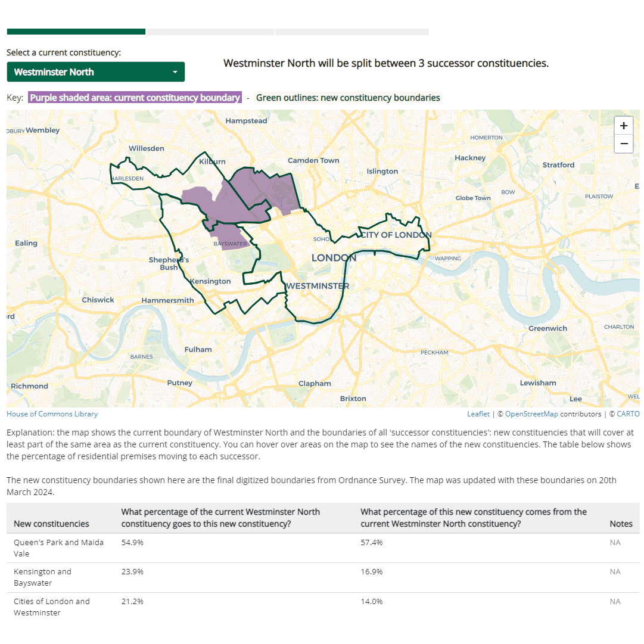Click the purple current boundary key label
644x644 pixels.
pos(135,98)
